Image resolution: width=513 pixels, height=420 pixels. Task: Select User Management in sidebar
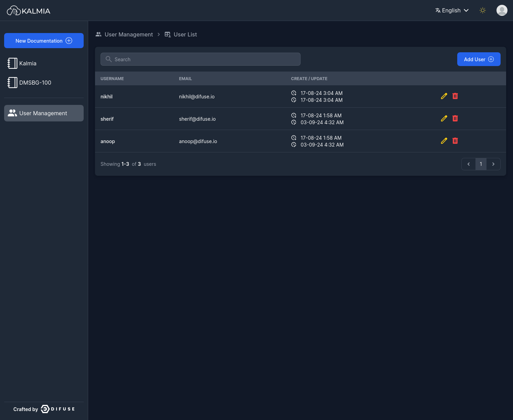[44, 113]
